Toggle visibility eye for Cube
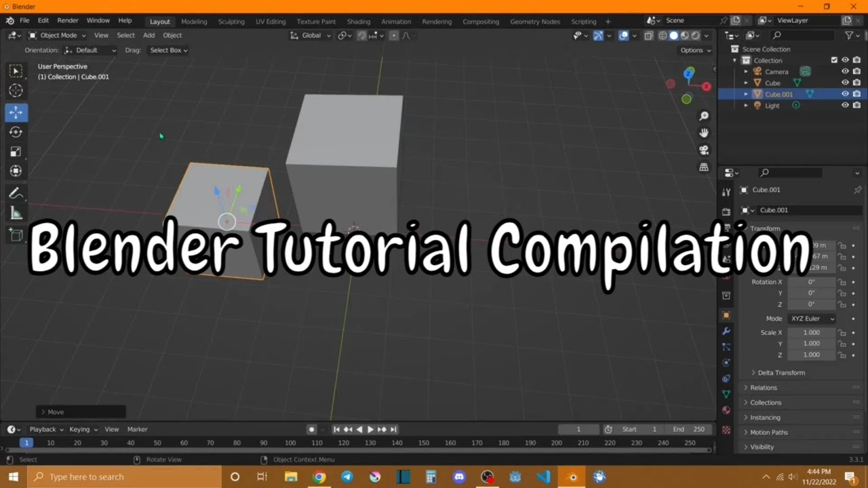 click(x=845, y=83)
